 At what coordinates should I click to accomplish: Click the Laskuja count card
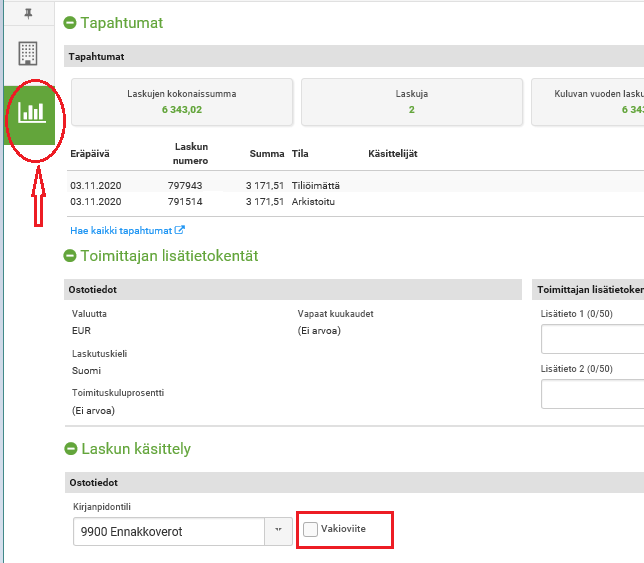coord(411,102)
